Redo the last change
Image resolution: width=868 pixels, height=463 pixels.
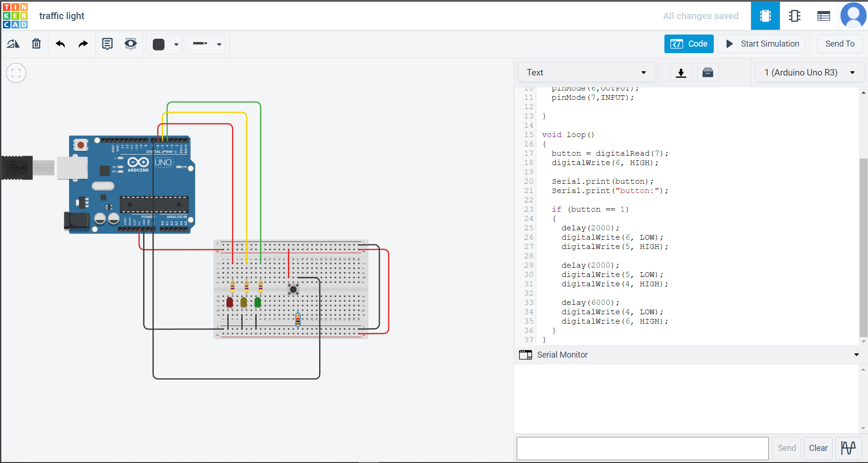82,43
